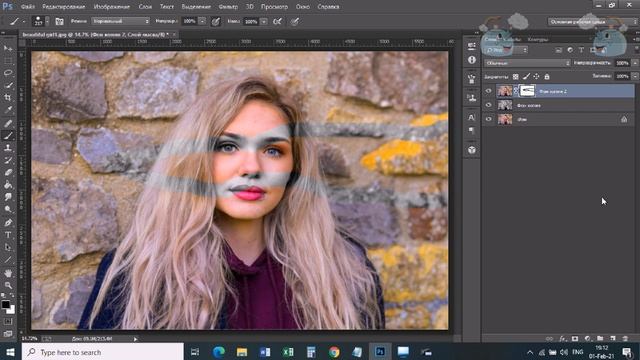Screen dimensions: 640x360
Task: Open the Фильтр menu
Action: coord(228,7)
